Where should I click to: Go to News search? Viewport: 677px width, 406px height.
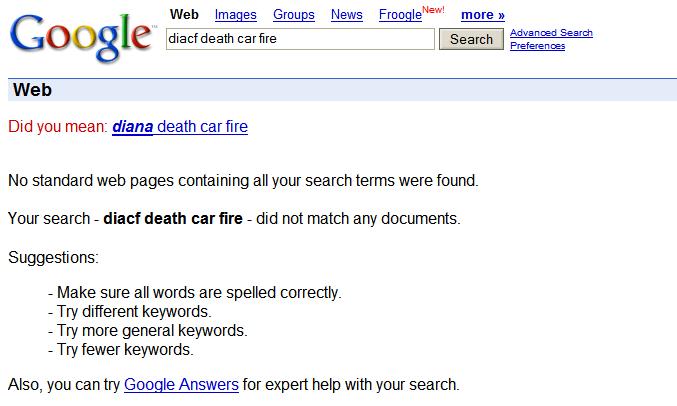click(346, 15)
